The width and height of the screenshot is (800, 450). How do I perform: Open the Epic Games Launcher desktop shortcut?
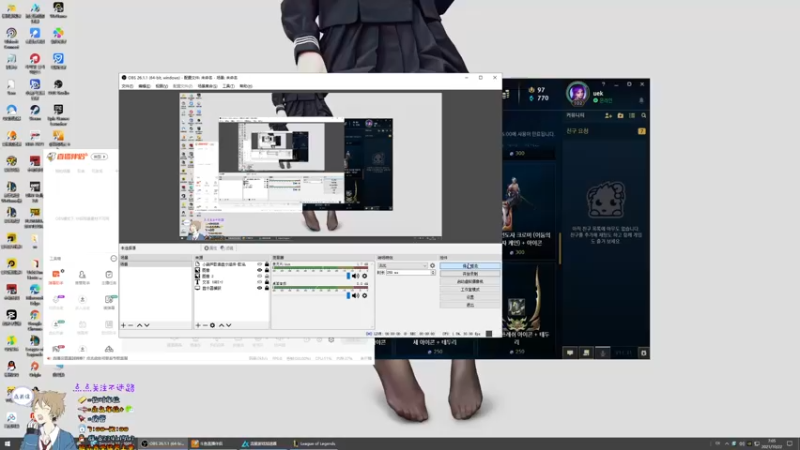[x=58, y=114]
